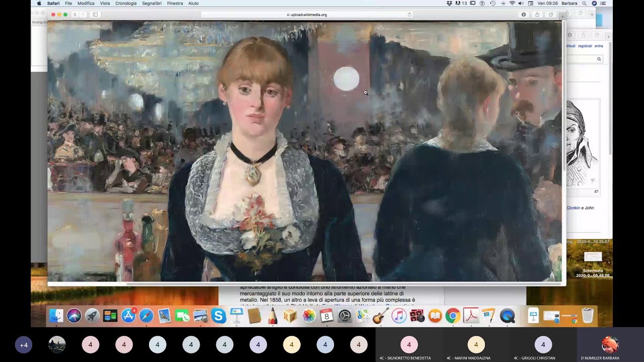Open Keynote from the Dock

point(236,316)
